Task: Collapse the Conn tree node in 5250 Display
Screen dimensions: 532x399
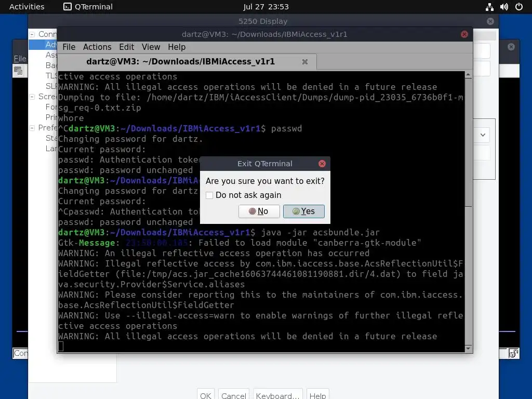Action: point(32,34)
